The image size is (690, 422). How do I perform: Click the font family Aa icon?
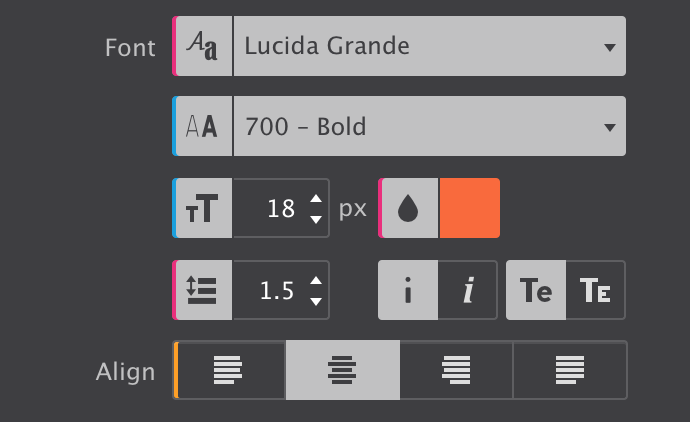[x=202, y=46]
